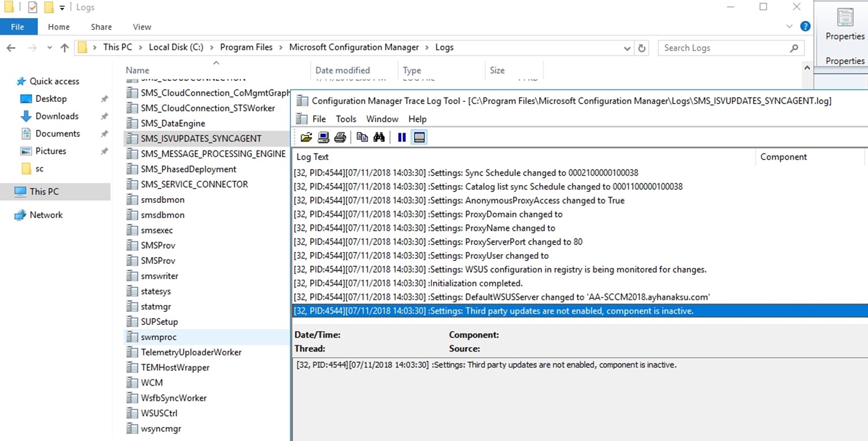Open the Help menu in Trace Log Tool
Image resolution: width=868 pixels, height=441 pixels.
click(417, 119)
